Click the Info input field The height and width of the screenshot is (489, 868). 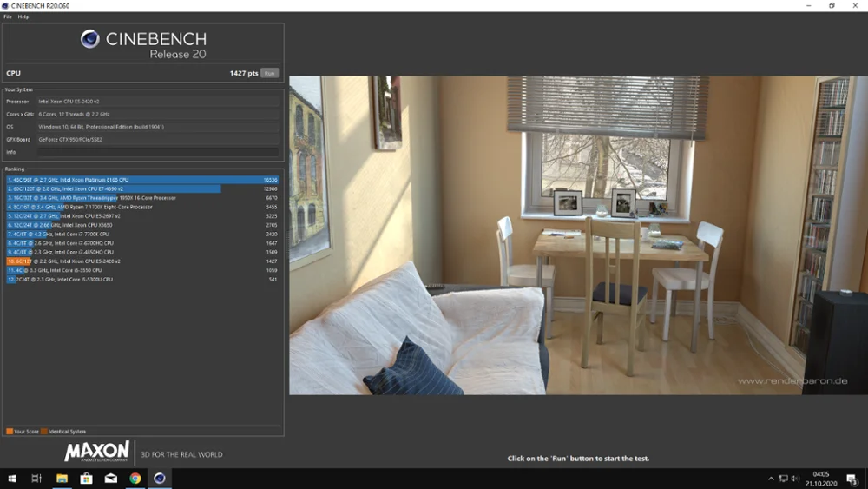158,152
